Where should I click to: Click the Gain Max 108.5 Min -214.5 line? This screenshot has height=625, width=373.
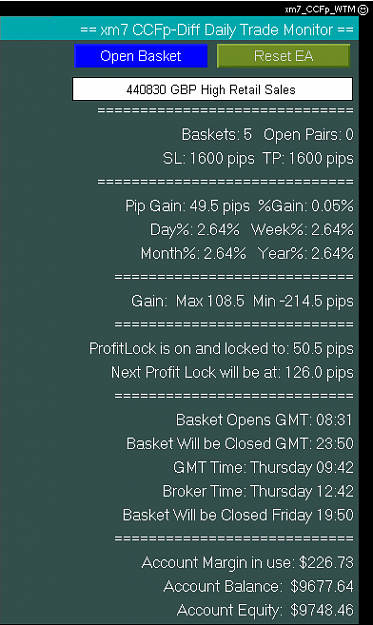[242, 301]
